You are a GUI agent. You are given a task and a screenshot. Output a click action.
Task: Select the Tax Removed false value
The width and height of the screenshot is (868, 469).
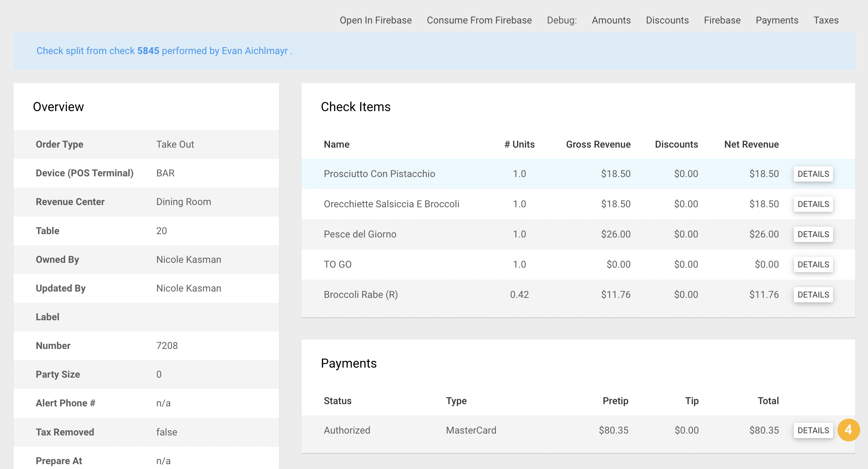(167, 432)
